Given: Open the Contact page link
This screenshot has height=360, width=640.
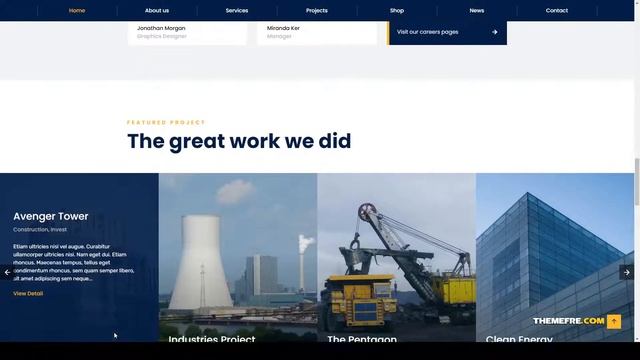Looking at the screenshot, I should pyautogui.click(x=557, y=11).
